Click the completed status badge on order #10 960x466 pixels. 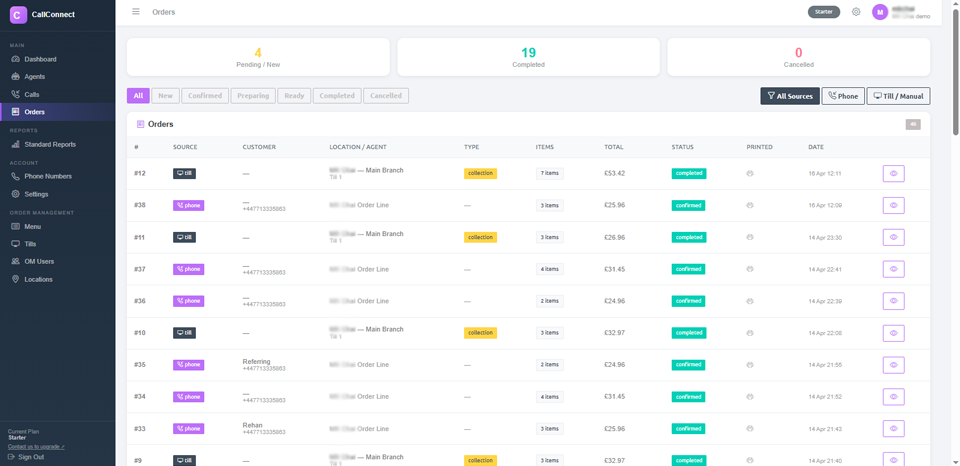click(689, 333)
